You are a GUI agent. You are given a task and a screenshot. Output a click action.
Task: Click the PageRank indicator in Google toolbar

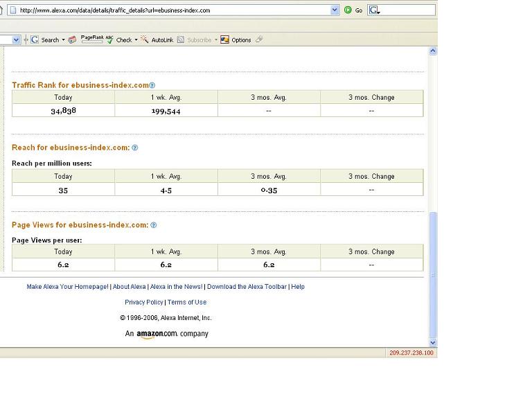coord(92,39)
